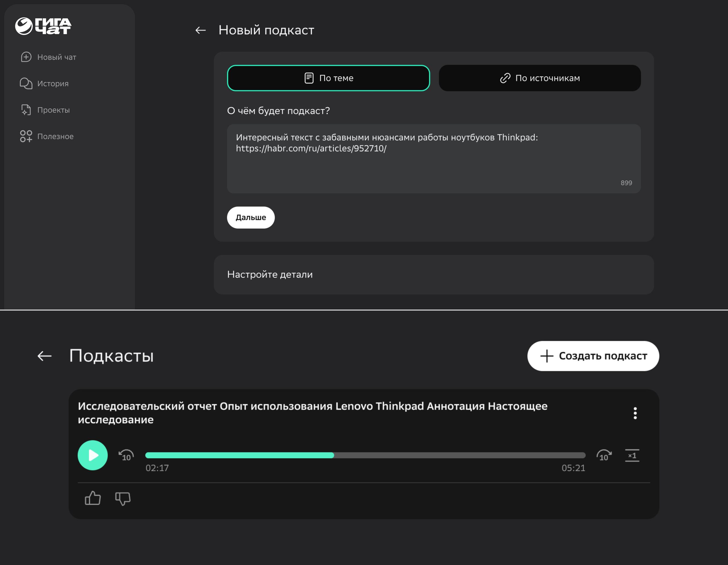Skip forward 10 seconds
This screenshot has height=565, width=728.
604,455
